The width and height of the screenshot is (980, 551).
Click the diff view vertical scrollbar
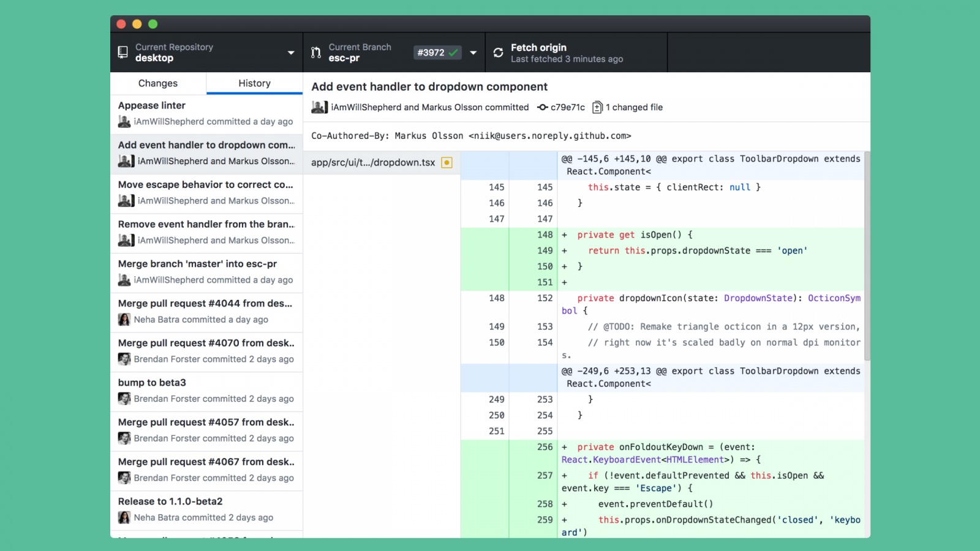pyautogui.click(x=867, y=256)
